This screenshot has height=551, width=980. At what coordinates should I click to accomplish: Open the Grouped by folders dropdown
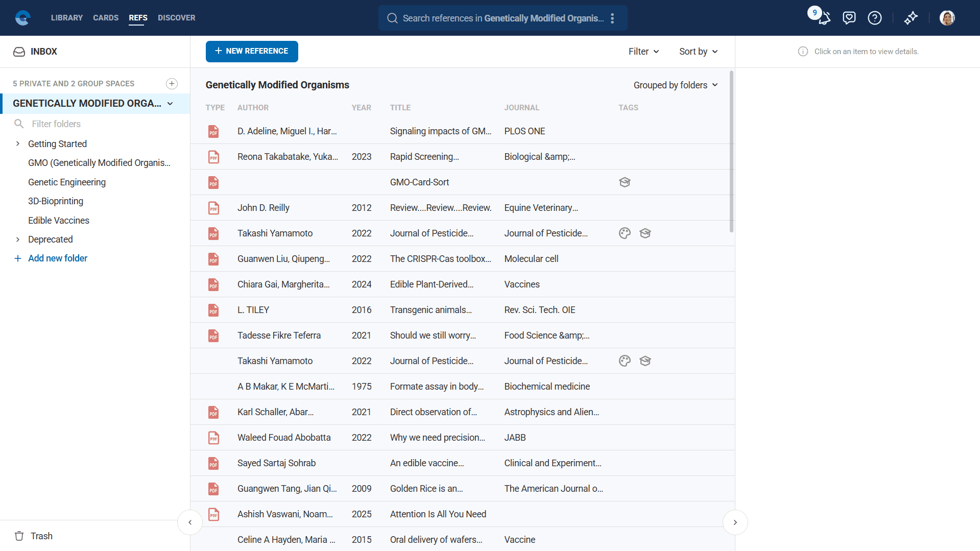[675, 85]
